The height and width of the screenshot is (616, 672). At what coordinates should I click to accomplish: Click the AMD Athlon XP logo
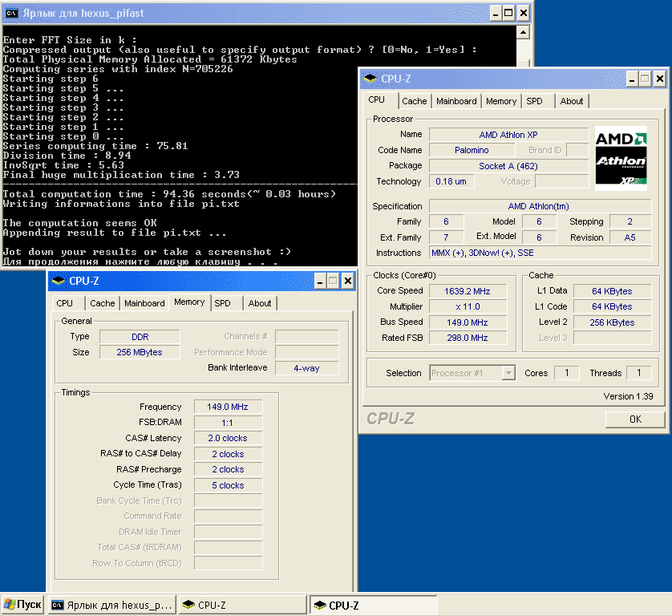click(621, 158)
